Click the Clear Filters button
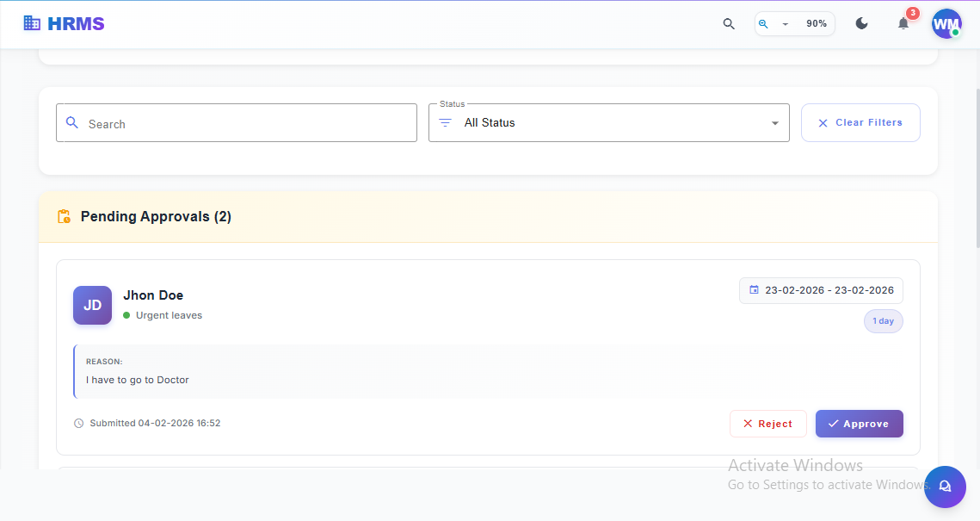980x521 pixels. click(860, 122)
